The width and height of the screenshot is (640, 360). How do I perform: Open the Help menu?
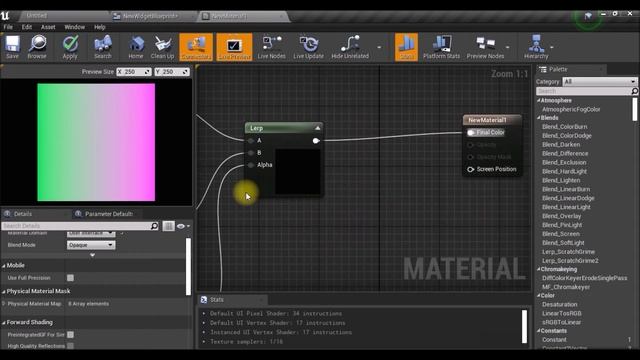(x=100, y=27)
